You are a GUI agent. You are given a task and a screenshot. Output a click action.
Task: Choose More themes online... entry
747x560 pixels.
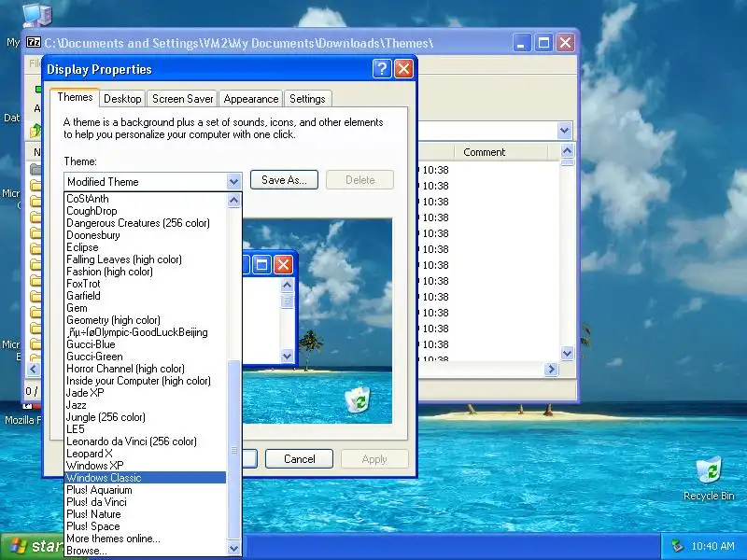146,539
